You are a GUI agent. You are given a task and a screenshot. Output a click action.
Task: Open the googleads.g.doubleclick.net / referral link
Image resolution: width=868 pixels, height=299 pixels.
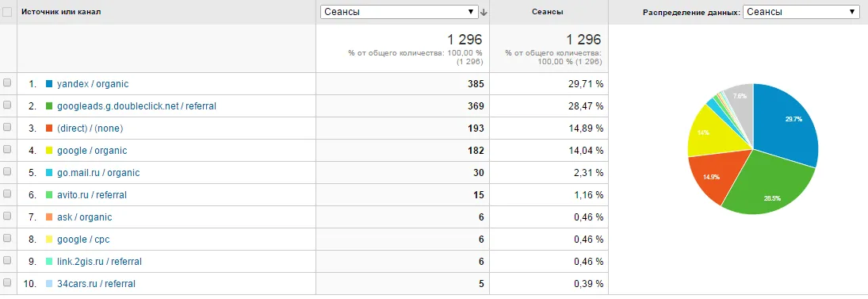coord(136,106)
